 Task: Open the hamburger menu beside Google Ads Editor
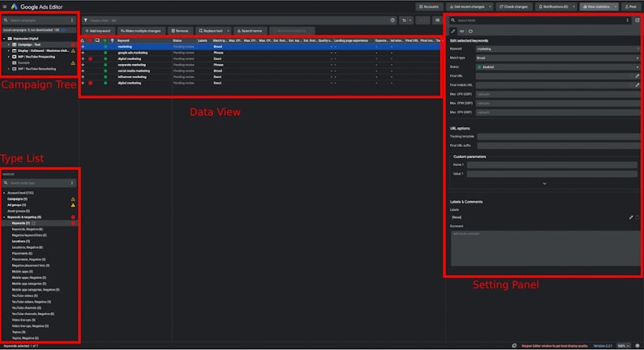point(5,6)
